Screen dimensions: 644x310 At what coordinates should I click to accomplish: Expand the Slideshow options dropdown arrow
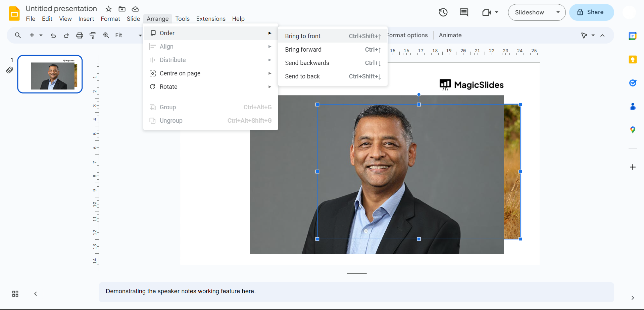(x=558, y=12)
